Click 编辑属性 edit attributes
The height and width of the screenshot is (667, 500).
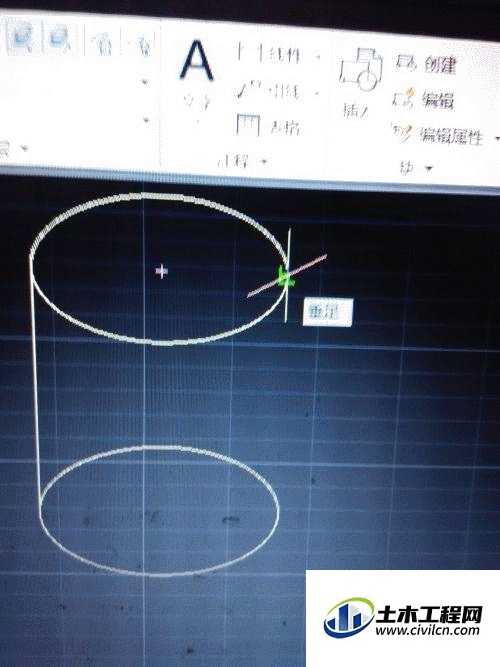pos(439,136)
